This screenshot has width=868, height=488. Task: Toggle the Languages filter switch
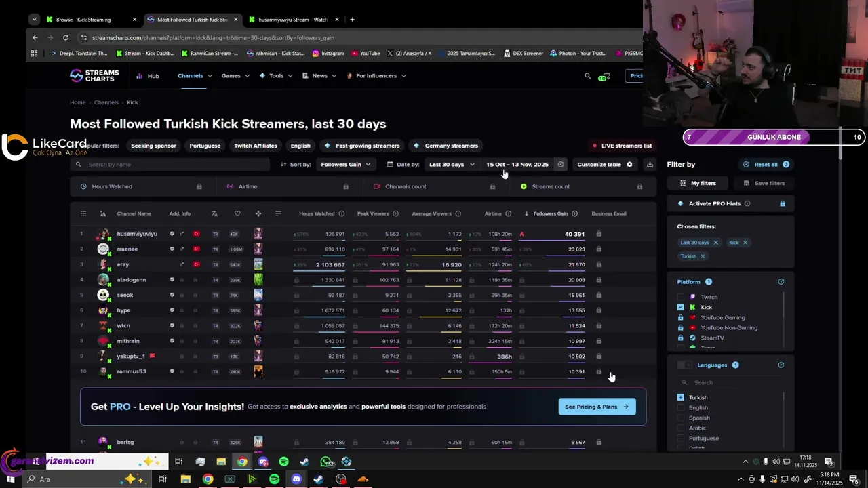coord(685,365)
